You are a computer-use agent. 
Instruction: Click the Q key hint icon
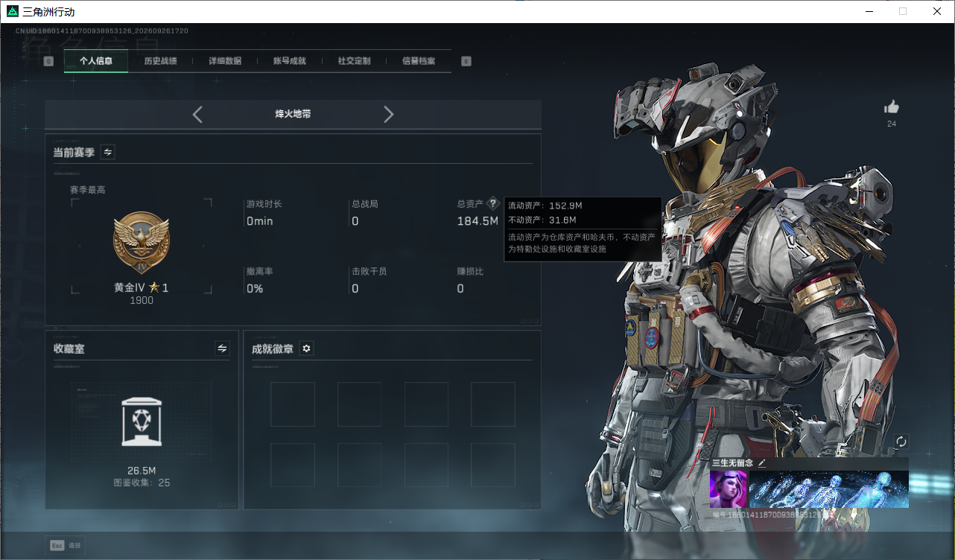[48, 61]
